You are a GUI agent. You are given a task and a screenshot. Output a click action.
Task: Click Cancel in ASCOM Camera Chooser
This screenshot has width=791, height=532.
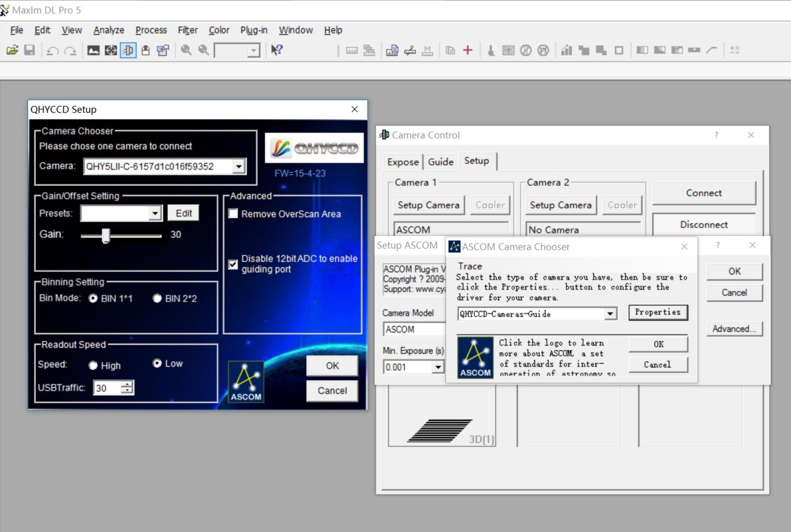point(658,364)
